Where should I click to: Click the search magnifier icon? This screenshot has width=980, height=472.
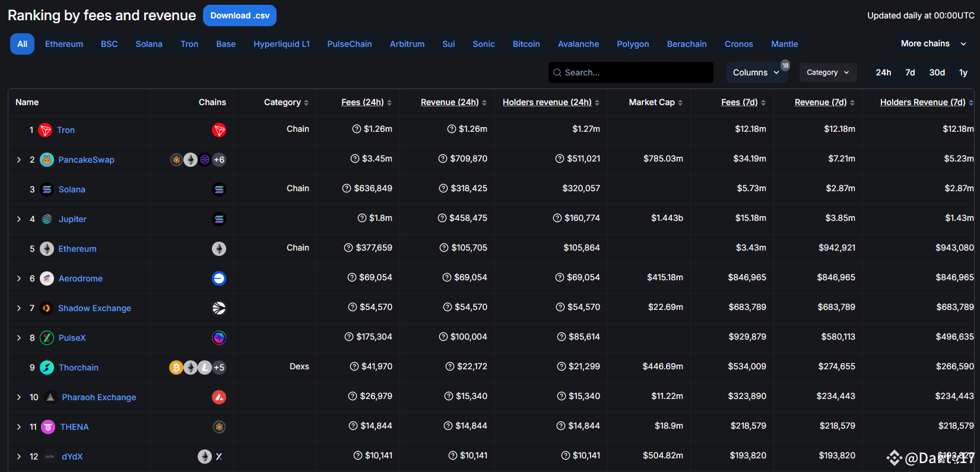[x=557, y=72]
